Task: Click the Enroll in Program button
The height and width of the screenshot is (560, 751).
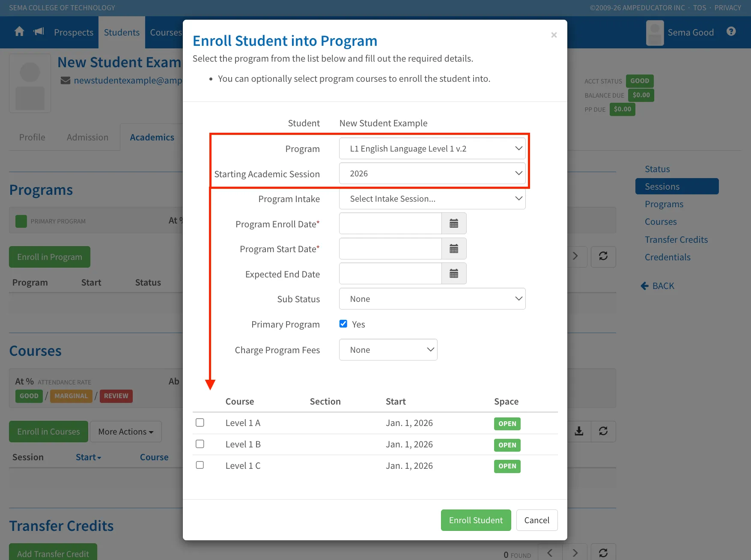Action: (x=50, y=257)
